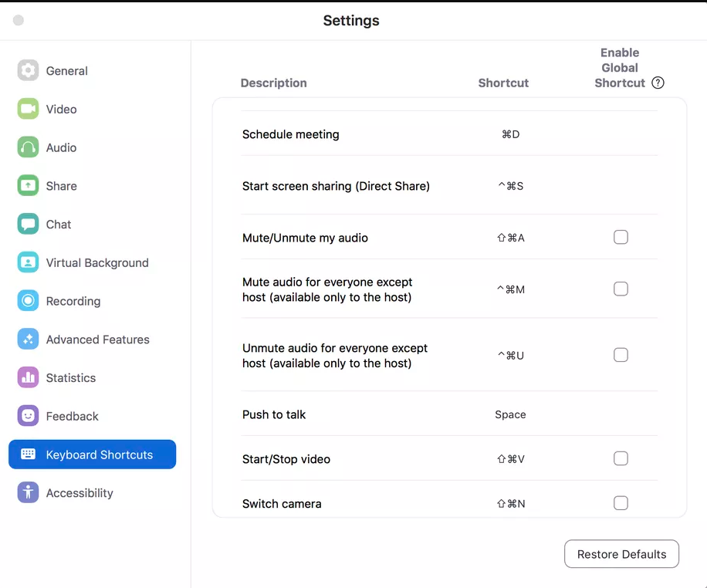Image resolution: width=707 pixels, height=588 pixels.
Task: Click the Advanced Features icon
Action: pos(28,339)
